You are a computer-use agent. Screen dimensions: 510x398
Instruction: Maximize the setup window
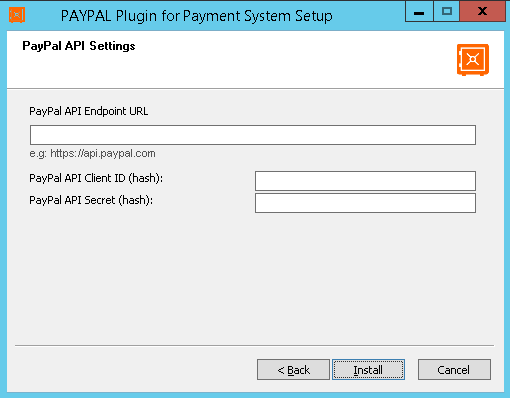click(447, 12)
